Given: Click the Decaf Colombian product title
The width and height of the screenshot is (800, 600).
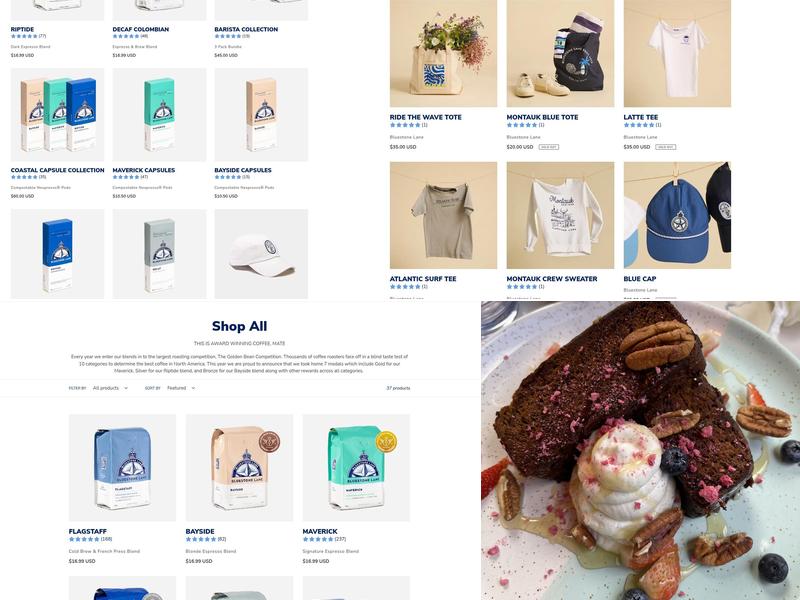Looking at the screenshot, I should pos(141,29).
